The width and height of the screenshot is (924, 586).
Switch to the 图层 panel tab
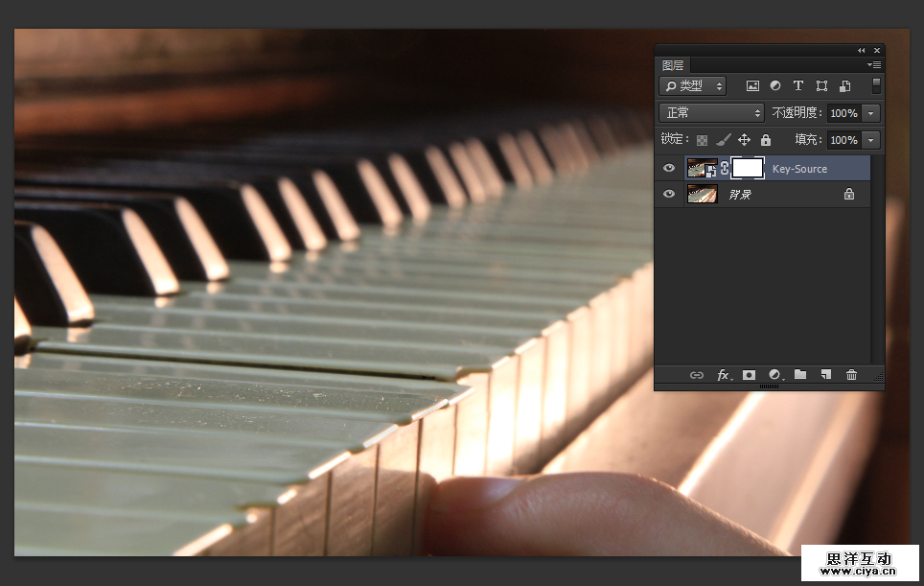click(673, 65)
